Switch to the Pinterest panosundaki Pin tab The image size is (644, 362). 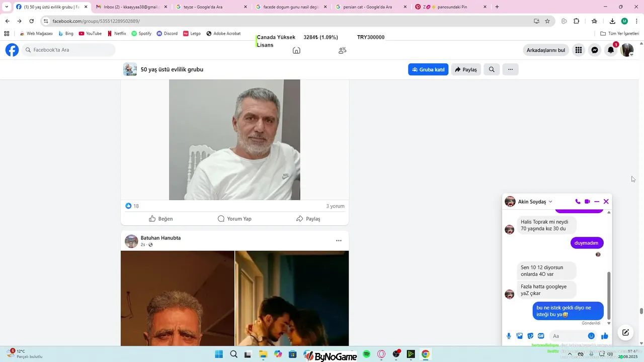(450, 7)
